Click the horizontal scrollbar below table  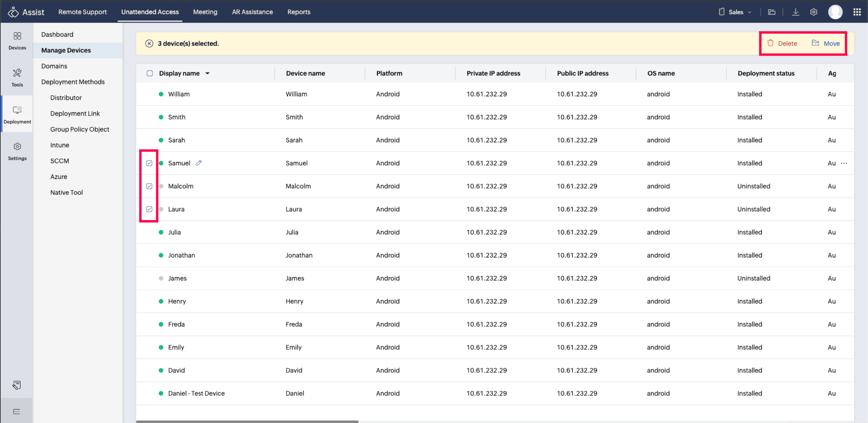(x=247, y=421)
